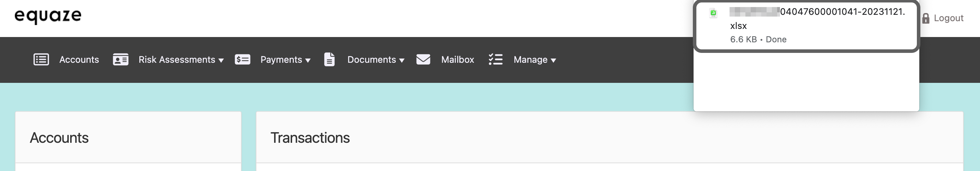Click the Payments dollar bill icon
Image resolution: width=980 pixels, height=171 pixels.
point(242,60)
